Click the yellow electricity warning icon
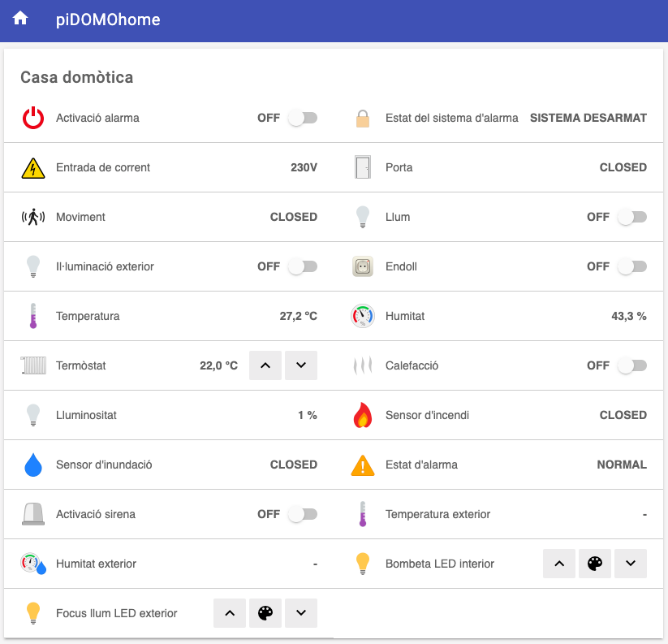This screenshot has width=668, height=644. [33, 168]
